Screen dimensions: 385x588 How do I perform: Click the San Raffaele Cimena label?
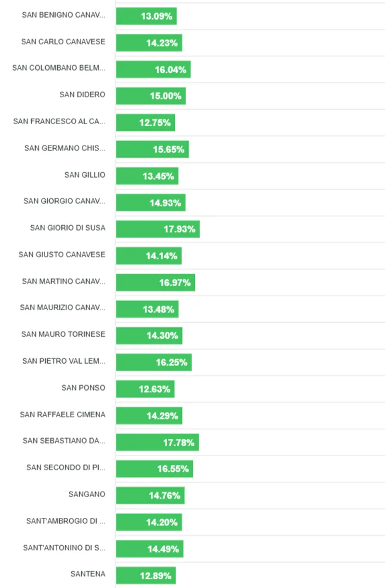(63, 415)
